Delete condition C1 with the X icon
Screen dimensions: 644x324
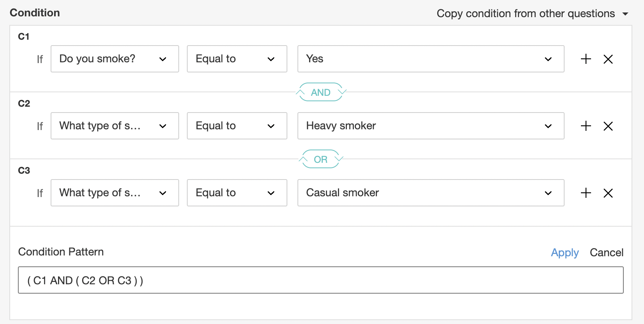pos(608,59)
